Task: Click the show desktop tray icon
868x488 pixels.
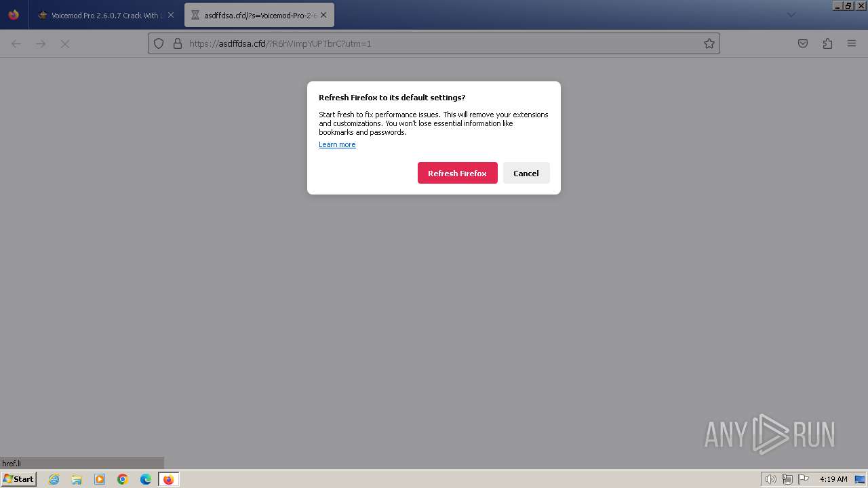Action: tap(860, 479)
